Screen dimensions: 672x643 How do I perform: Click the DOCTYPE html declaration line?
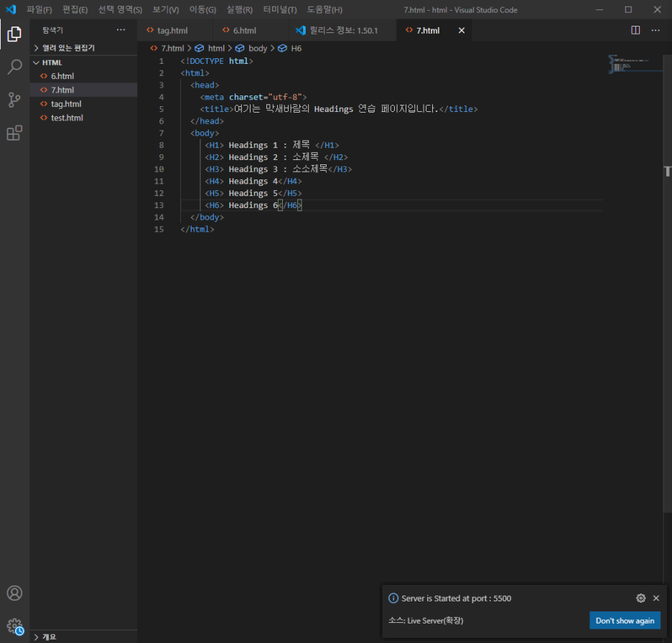pos(217,61)
